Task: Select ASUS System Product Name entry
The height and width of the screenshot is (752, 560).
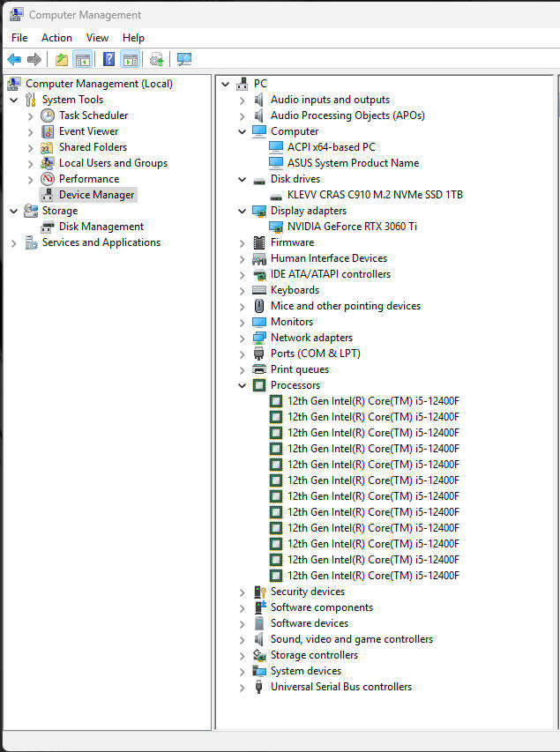Action: click(x=353, y=163)
